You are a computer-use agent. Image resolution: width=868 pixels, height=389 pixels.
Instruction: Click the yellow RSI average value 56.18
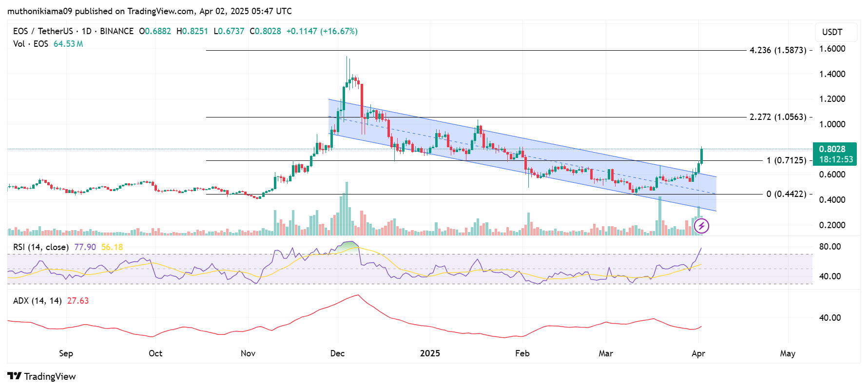coord(112,247)
